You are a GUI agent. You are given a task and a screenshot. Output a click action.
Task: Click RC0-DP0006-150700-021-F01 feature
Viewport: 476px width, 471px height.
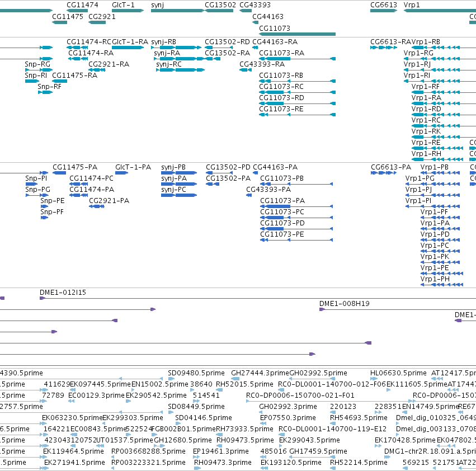[x=300, y=395]
